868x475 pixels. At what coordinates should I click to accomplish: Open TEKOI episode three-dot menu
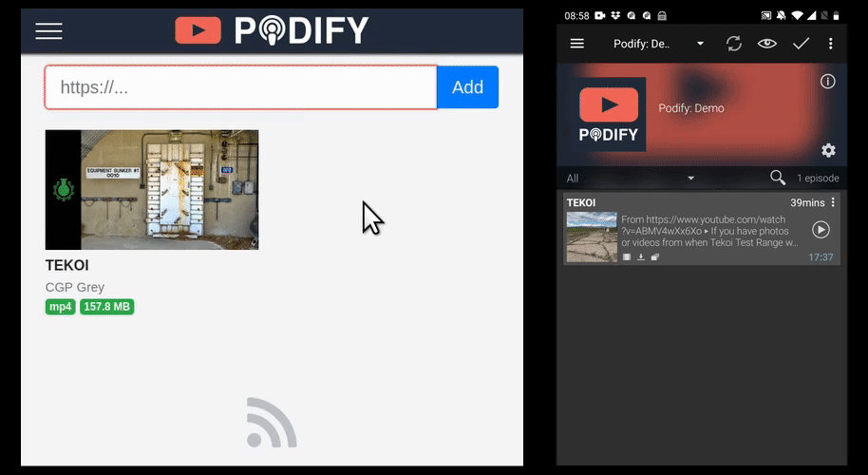point(833,202)
